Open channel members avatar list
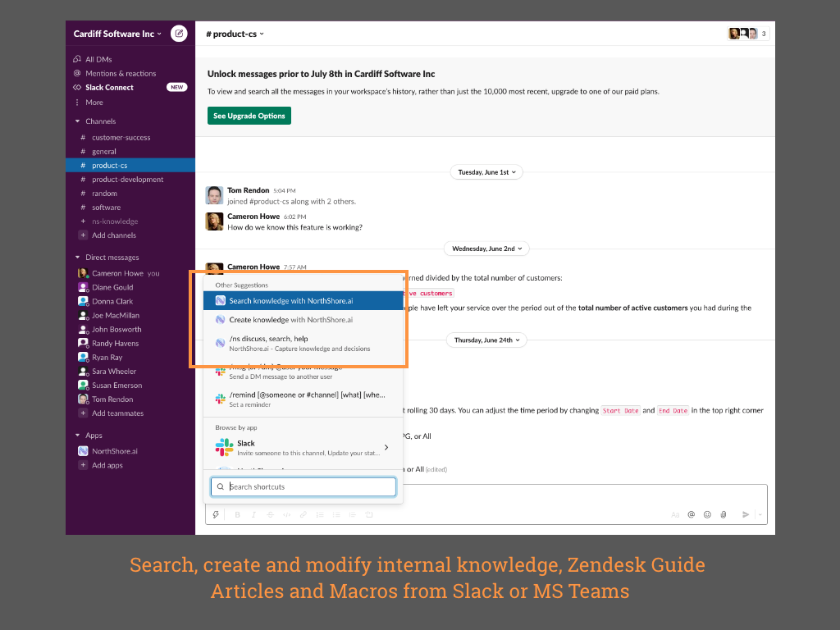Screen dimensions: 840x630 [x=748, y=34]
